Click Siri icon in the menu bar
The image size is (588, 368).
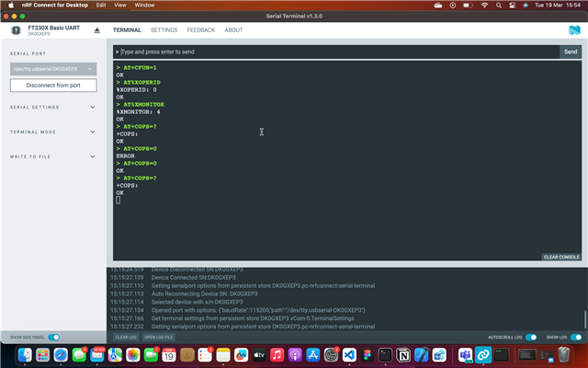click(526, 6)
